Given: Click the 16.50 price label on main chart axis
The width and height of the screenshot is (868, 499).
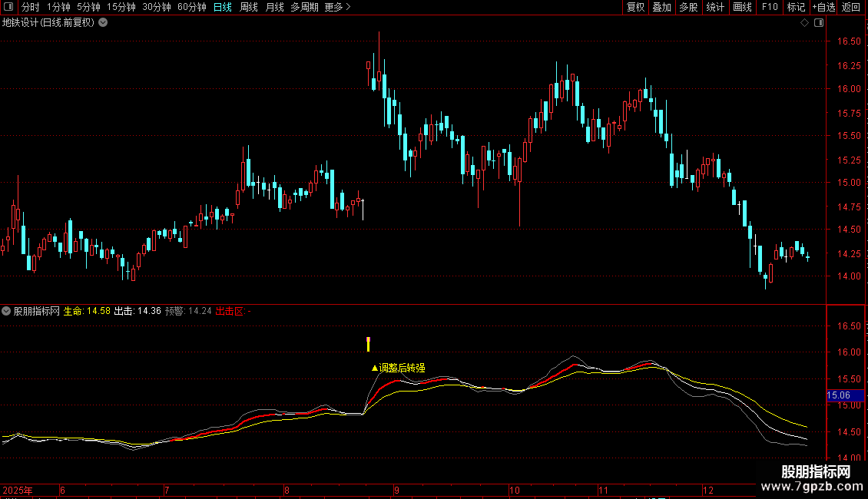Looking at the screenshot, I should [849, 41].
